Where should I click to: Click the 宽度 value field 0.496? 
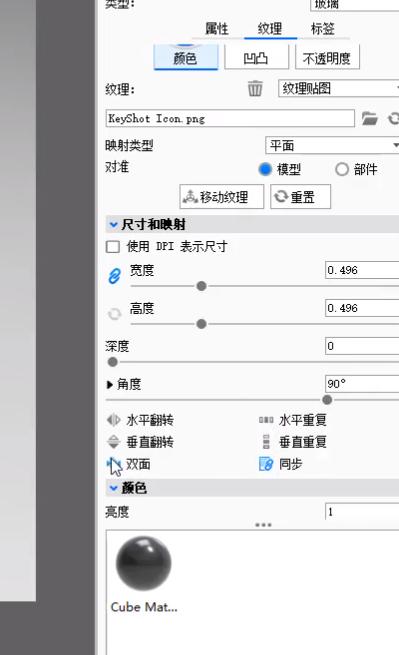tap(362, 270)
